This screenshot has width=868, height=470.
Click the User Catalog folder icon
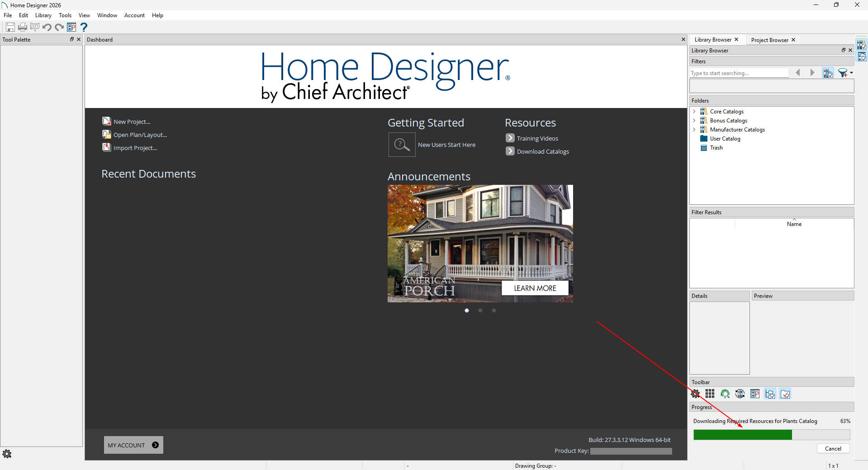point(704,139)
